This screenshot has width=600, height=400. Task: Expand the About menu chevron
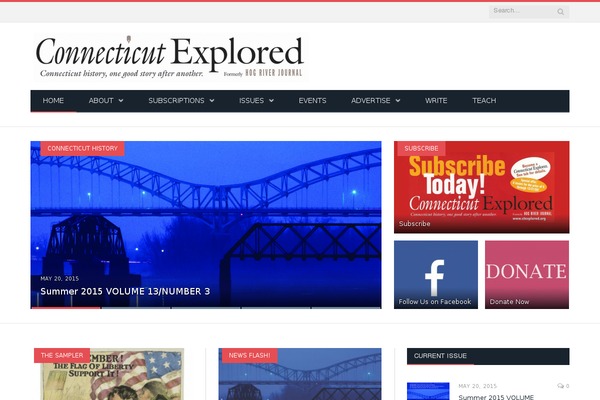coord(121,101)
